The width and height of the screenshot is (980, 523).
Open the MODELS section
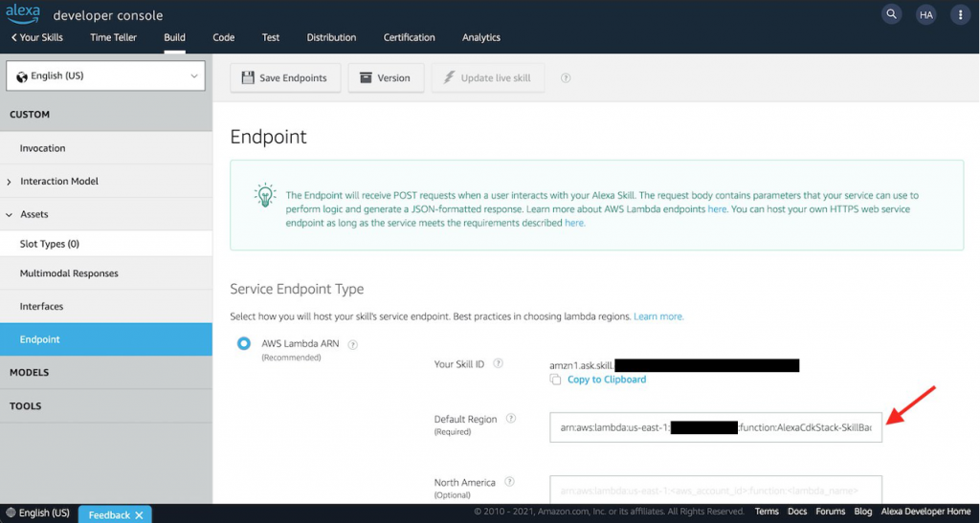pyautogui.click(x=106, y=373)
